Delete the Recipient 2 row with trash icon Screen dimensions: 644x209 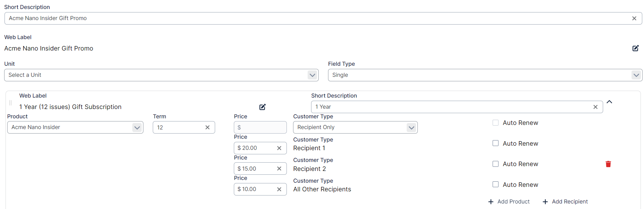coord(608,164)
